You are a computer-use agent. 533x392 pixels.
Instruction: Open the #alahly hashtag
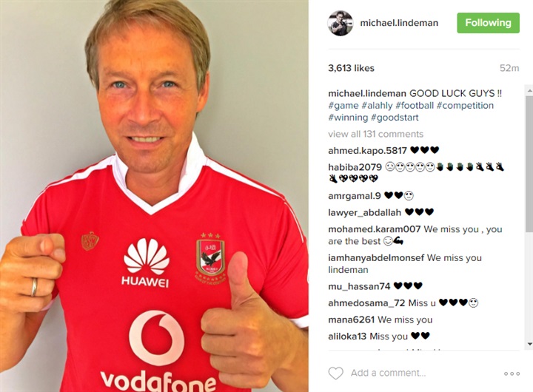coord(377,105)
